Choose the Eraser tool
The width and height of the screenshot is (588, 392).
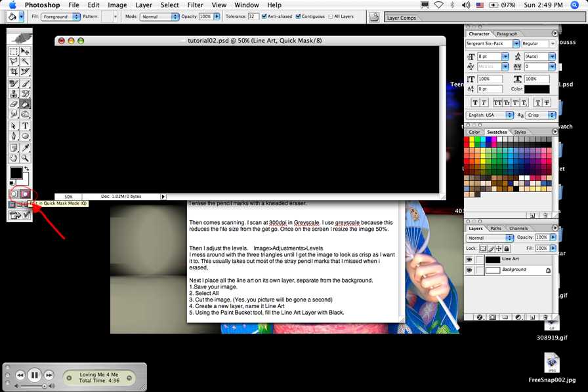14,104
